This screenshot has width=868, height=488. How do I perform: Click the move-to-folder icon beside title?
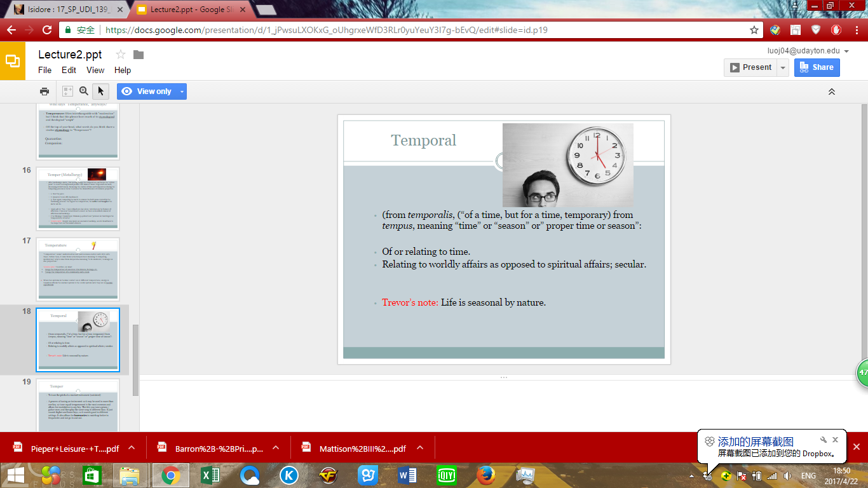[x=139, y=55]
